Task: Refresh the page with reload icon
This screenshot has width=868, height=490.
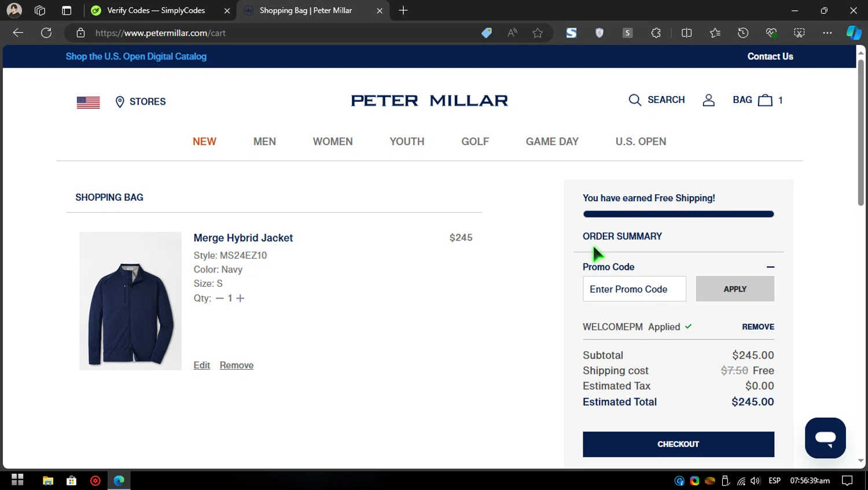Action: pyautogui.click(x=46, y=33)
